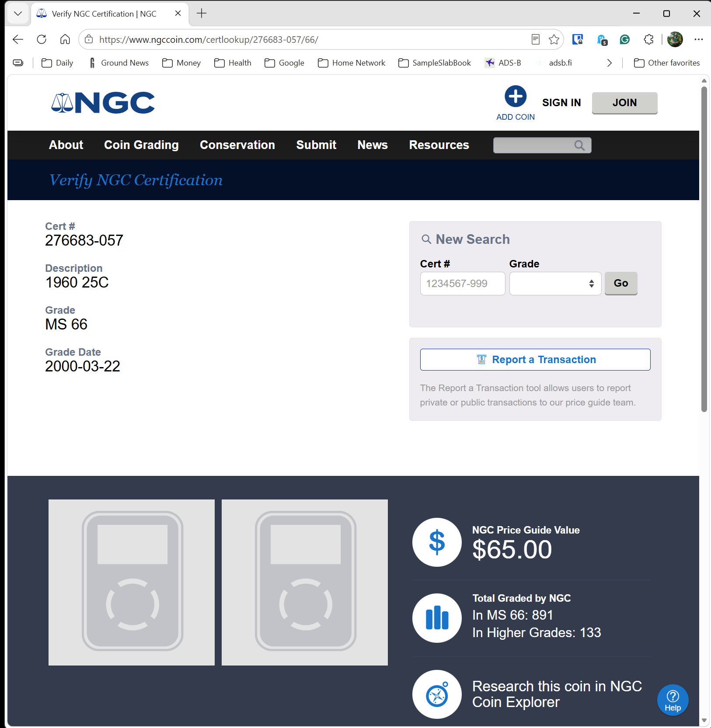Open the Google bookmarks folder
Screen dimensions: 711x728
click(284, 63)
